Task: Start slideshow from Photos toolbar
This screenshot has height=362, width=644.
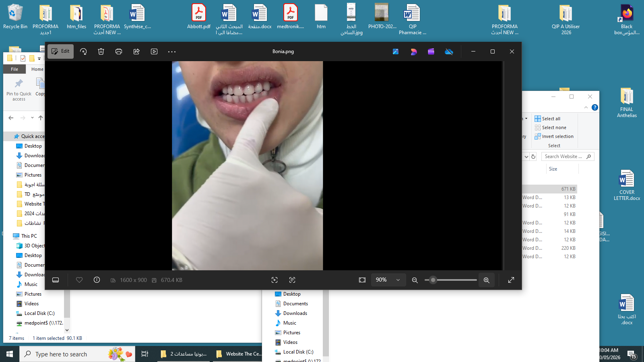Action: click(154, 51)
